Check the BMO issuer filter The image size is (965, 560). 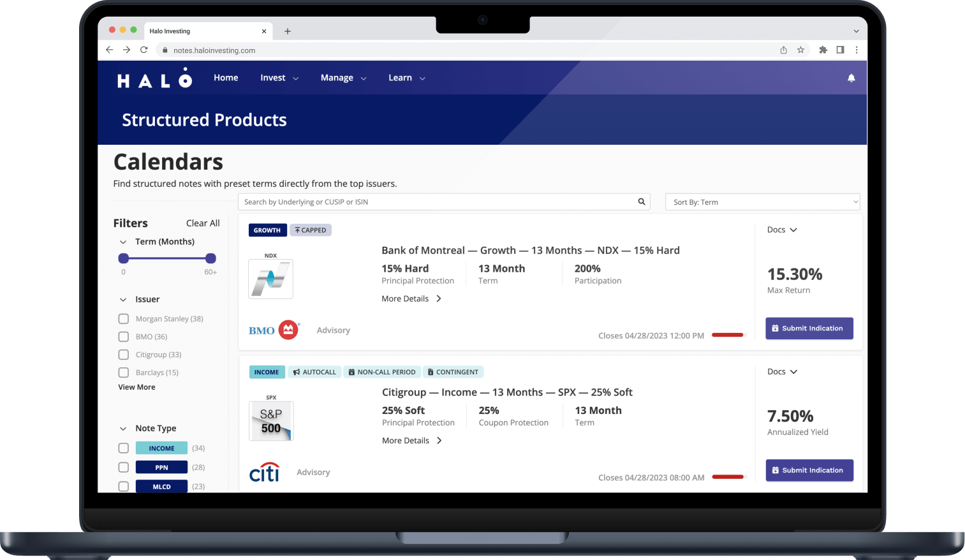[x=124, y=337]
